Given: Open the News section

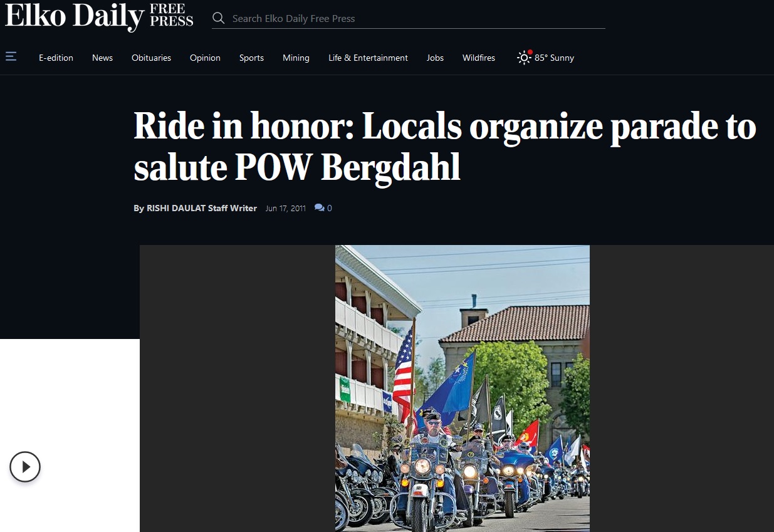Looking at the screenshot, I should [102, 58].
